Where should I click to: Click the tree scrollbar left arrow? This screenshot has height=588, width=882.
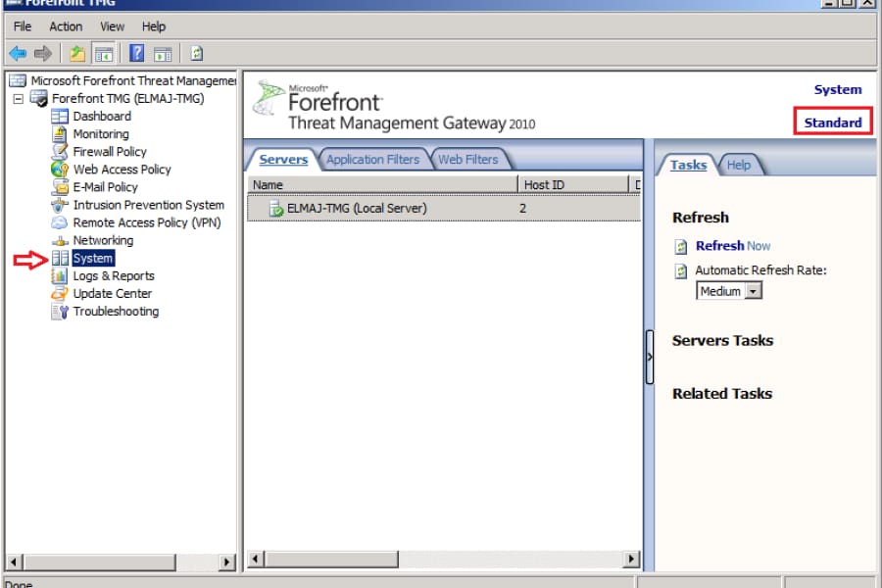pos(14,562)
